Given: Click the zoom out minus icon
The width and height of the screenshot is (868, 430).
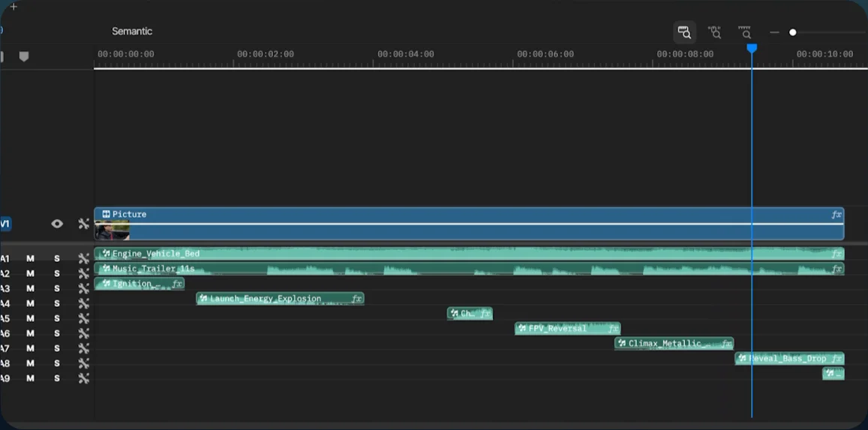Looking at the screenshot, I should pos(774,33).
